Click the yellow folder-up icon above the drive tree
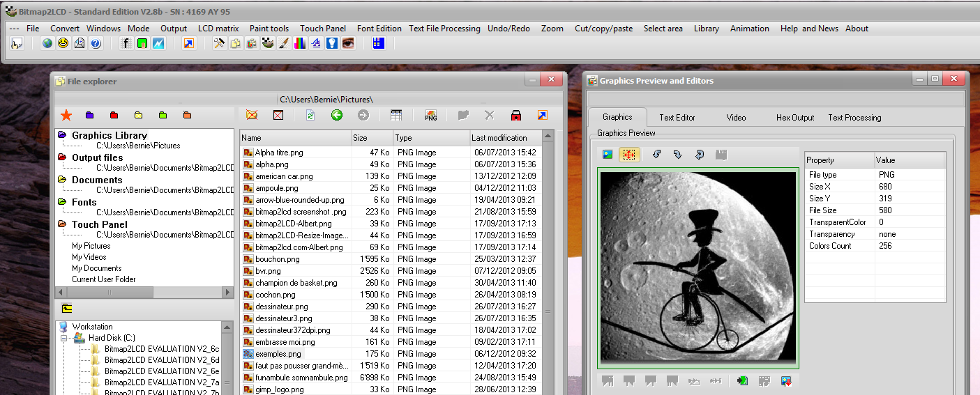The image size is (980, 395). pos(67,308)
